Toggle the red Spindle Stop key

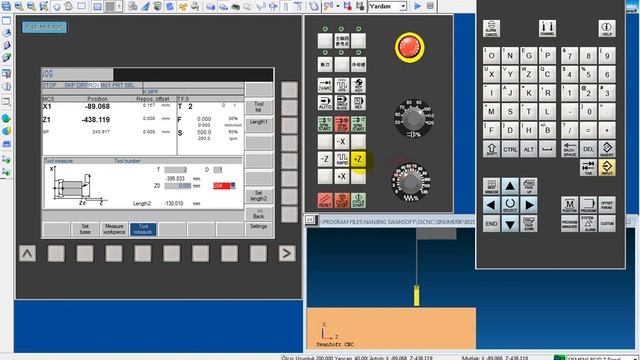click(342, 124)
